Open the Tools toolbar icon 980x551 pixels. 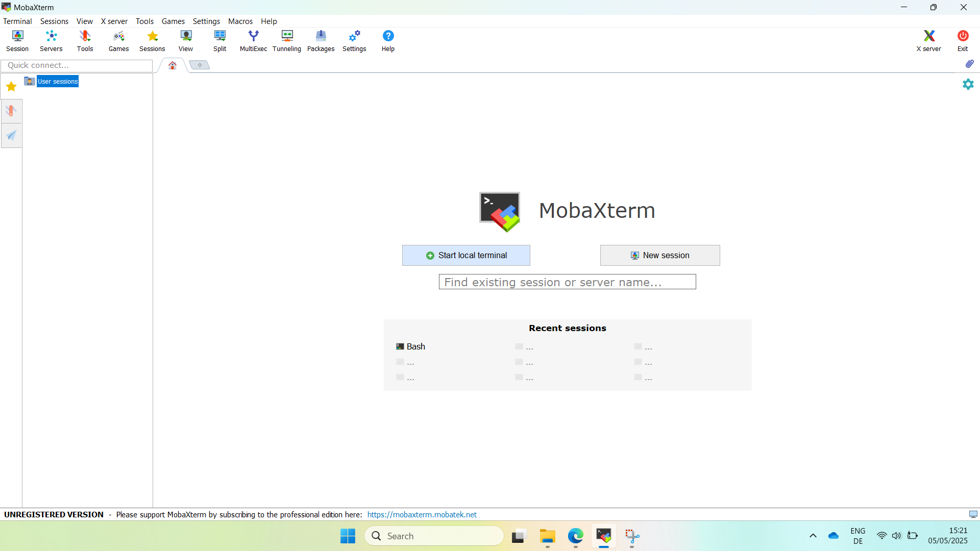(x=85, y=41)
